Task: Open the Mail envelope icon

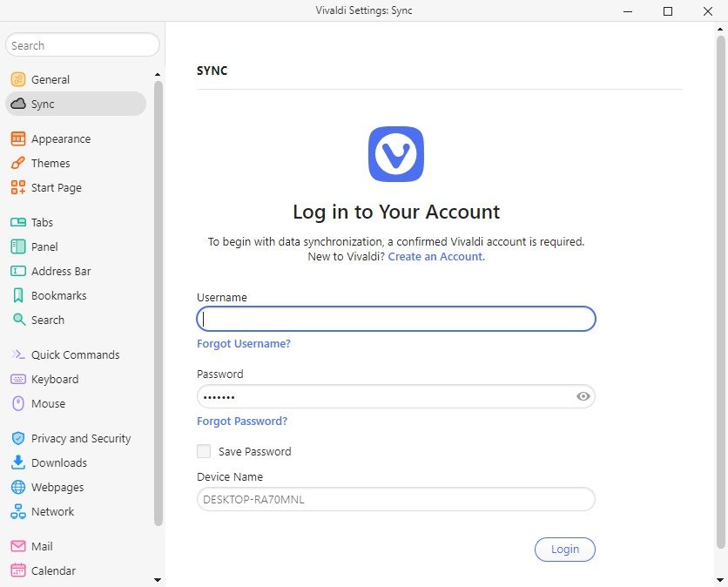Action: pyautogui.click(x=17, y=546)
